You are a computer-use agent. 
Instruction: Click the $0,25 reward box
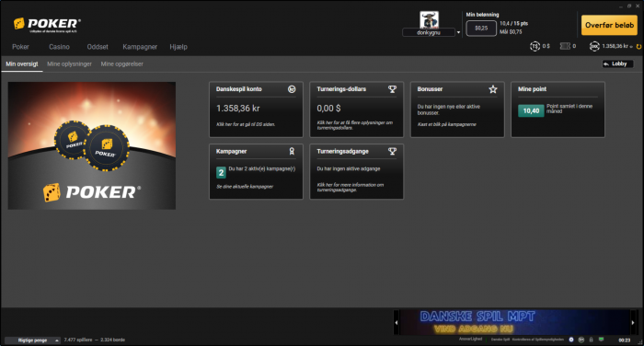coord(481,29)
